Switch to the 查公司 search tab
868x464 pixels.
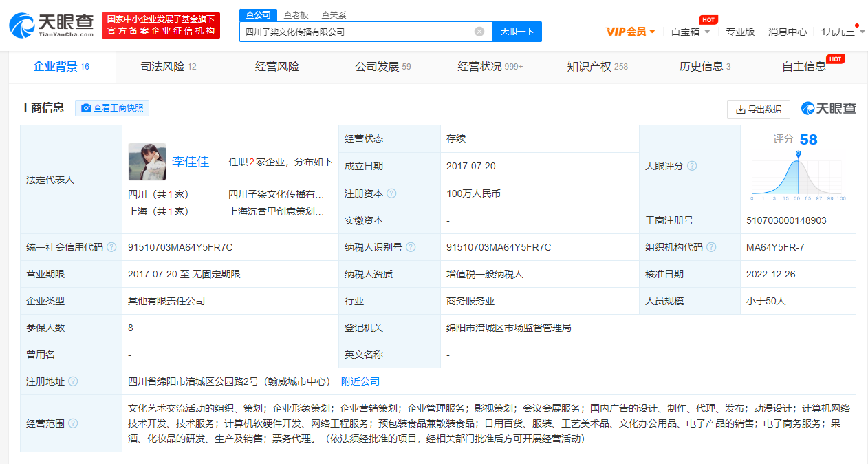pyautogui.click(x=259, y=15)
